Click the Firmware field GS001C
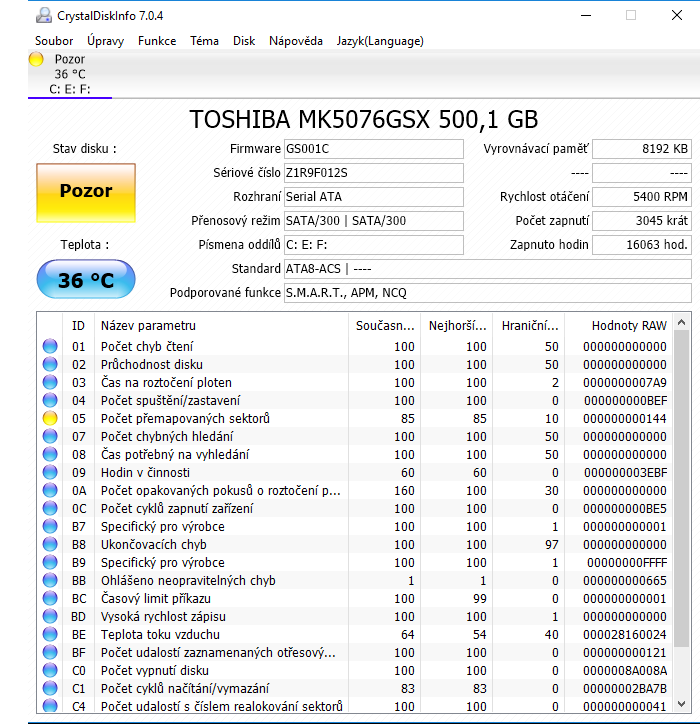The height and width of the screenshot is (724, 700). (x=374, y=149)
